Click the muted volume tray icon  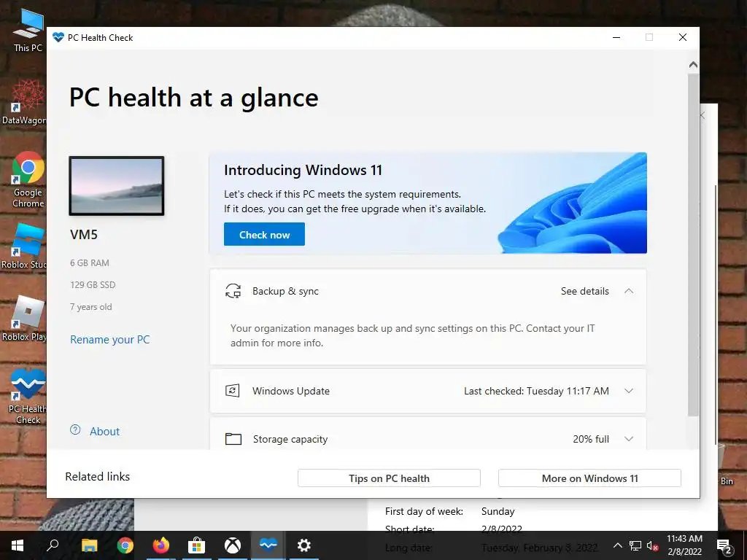(x=652, y=545)
